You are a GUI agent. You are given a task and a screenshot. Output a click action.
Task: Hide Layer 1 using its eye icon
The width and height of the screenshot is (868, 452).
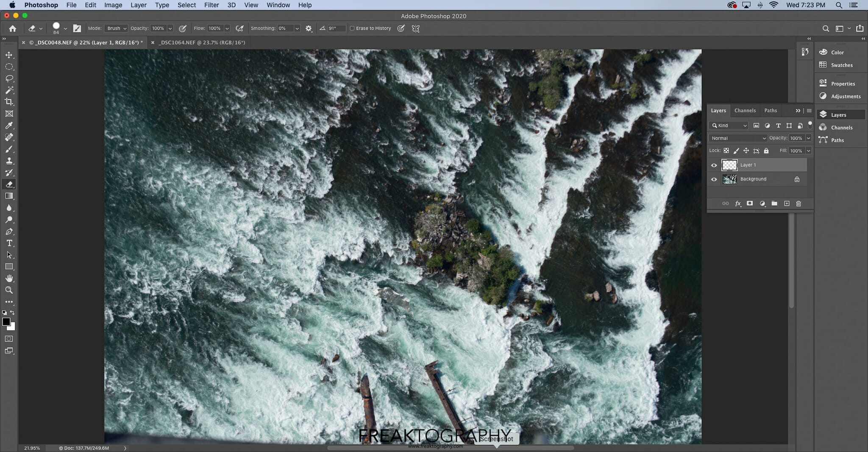pyautogui.click(x=714, y=165)
